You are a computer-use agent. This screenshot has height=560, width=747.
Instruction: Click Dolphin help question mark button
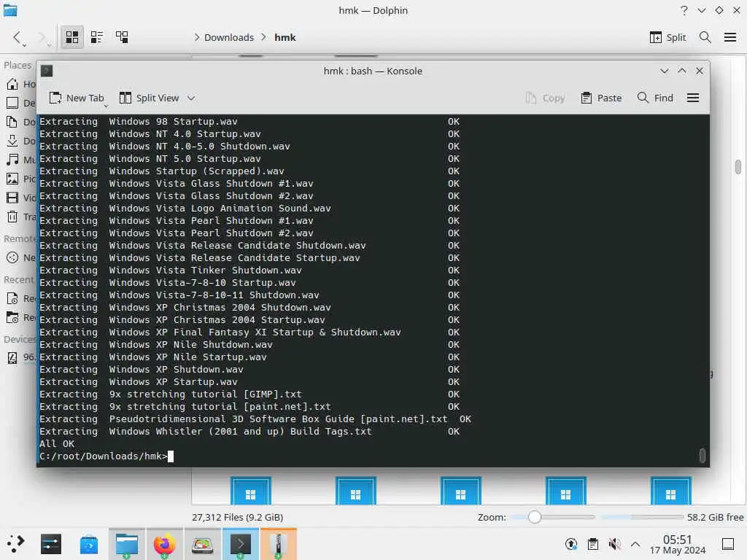pos(684,10)
